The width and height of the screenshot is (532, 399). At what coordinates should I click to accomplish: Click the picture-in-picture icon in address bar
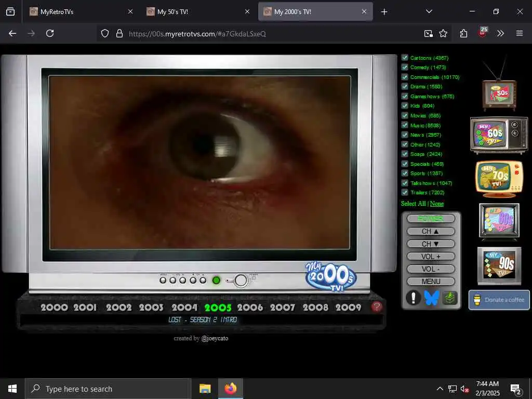[x=429, y=33]
